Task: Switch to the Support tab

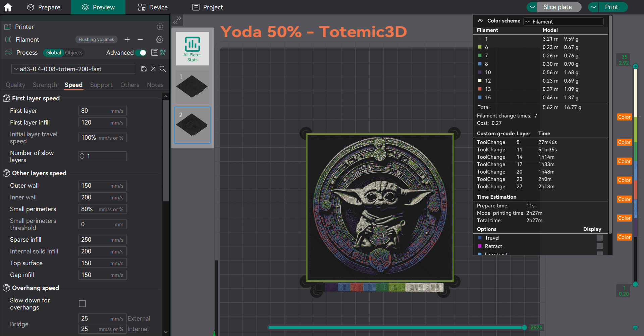Action: (x=101, y=85)
